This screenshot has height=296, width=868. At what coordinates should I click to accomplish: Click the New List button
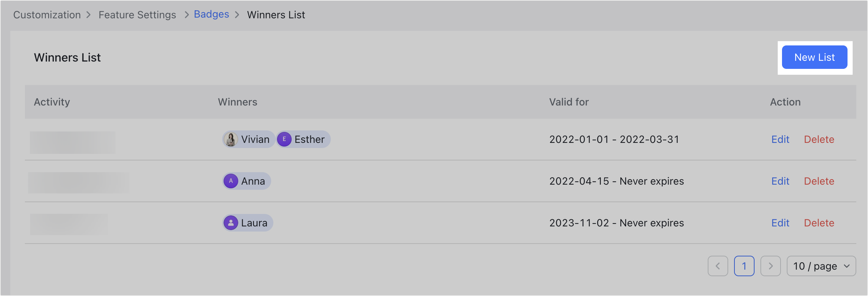click(x=815, y=57)
